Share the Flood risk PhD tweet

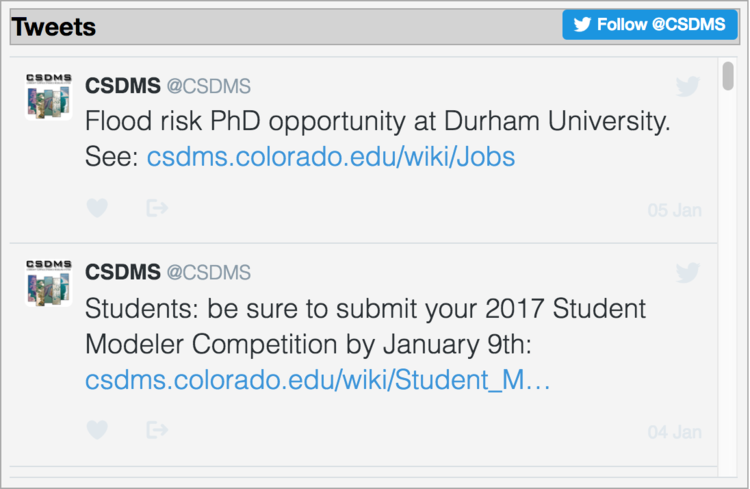click(x=156, y=208)
